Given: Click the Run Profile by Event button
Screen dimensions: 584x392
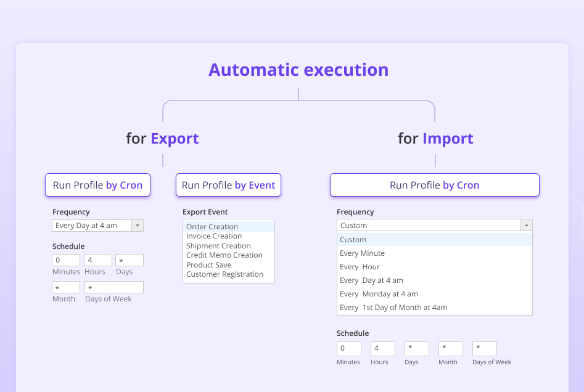Looking at the screenshot, I should tap(228, 185).
